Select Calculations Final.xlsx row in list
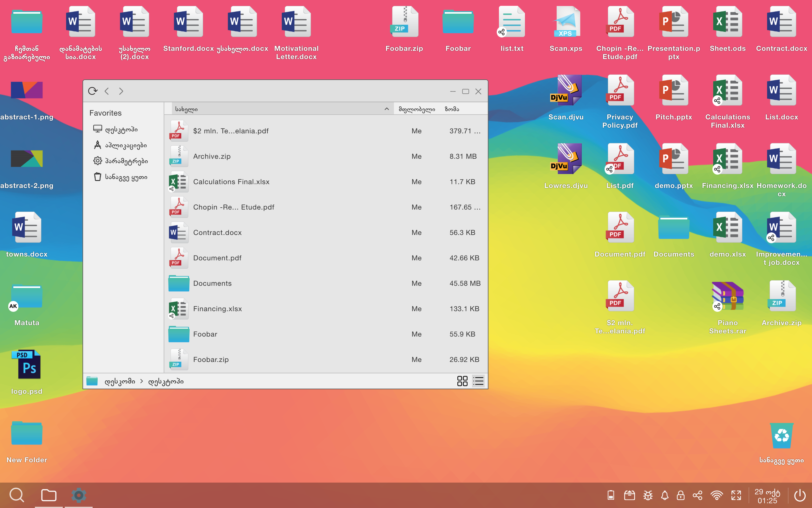Screen dimensions: 812x508 (326, 182)
